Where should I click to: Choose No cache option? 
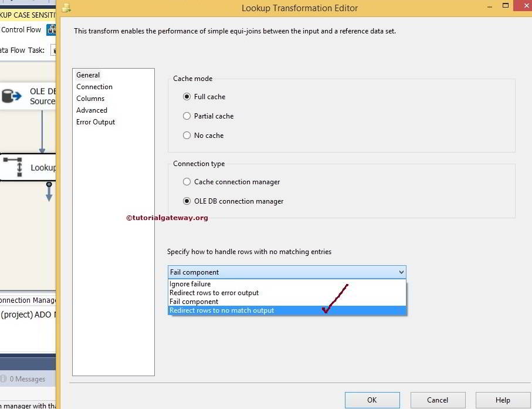point(186,135)
